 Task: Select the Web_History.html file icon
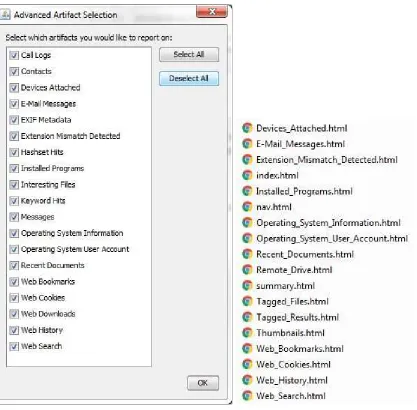(247, 380)
